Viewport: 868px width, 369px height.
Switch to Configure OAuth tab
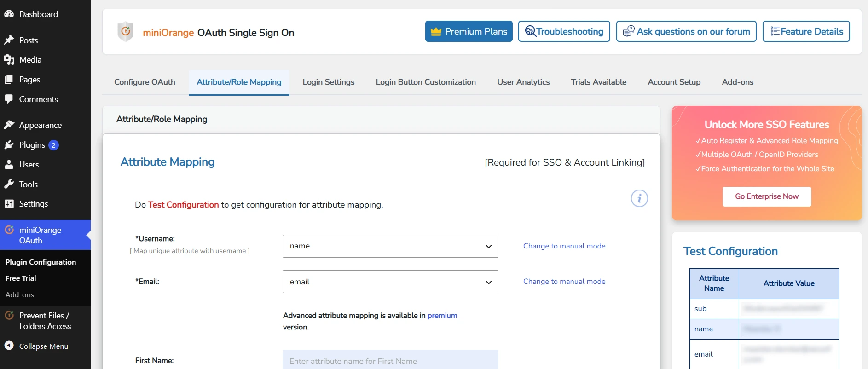[x=145, y=82]
